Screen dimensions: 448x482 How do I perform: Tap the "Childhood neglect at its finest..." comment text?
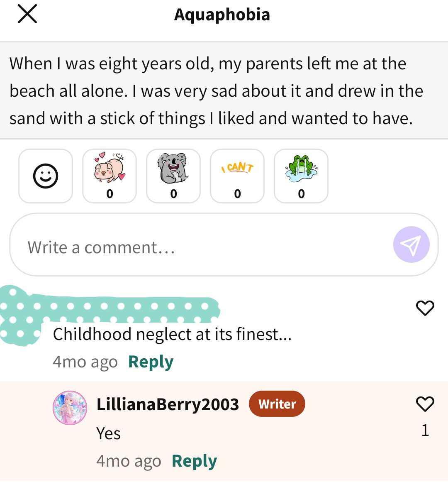(x=172, y=334)
